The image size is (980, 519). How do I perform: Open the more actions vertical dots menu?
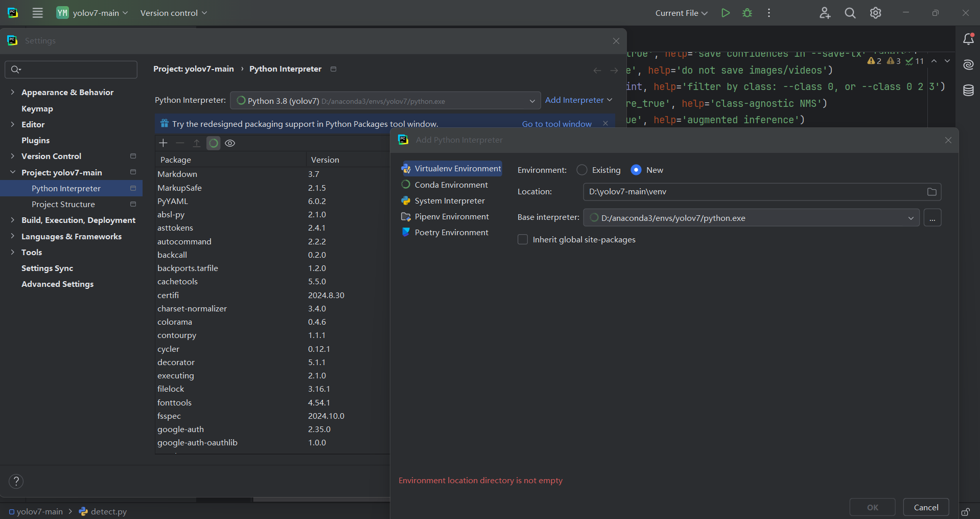(x=769, y=13)
